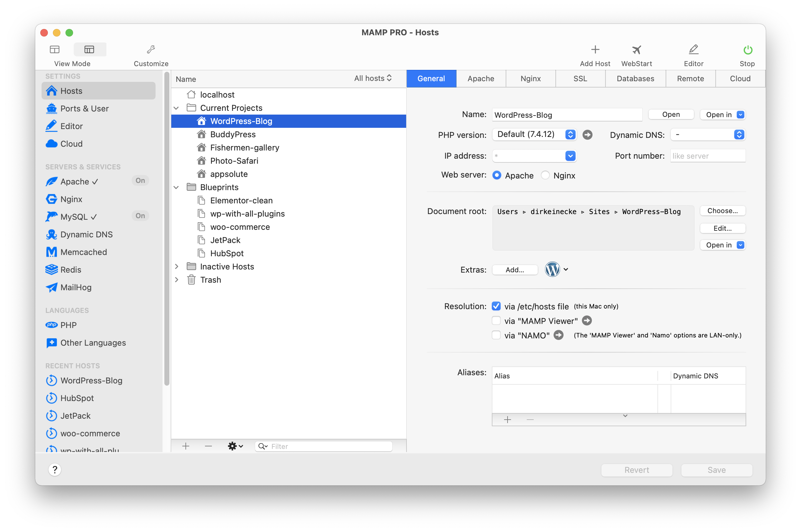Enable resolution via "MAMP Viewer" checkbox

[x=496, y=321]
